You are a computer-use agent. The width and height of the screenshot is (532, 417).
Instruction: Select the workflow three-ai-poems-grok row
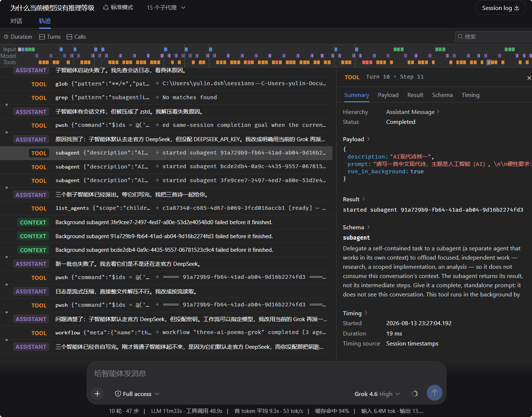[x=166, y=333]
